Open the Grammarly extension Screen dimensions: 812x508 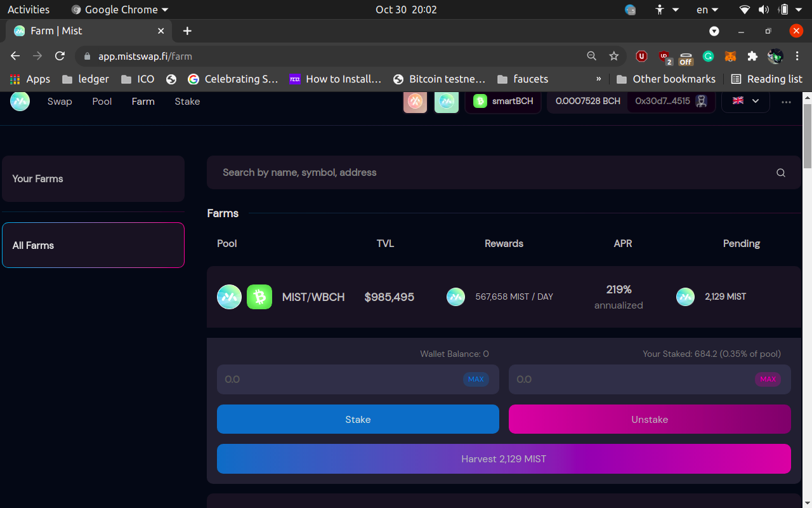(x=709, y=56)
